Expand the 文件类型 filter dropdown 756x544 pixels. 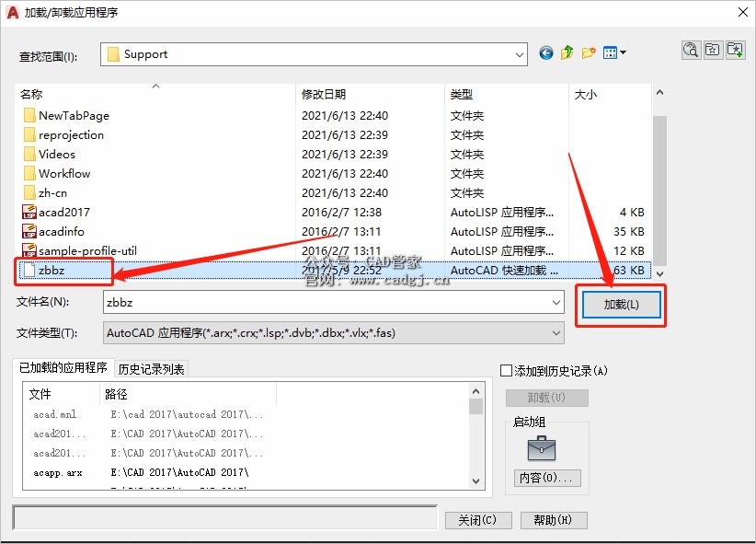click(x=556, y=333)
